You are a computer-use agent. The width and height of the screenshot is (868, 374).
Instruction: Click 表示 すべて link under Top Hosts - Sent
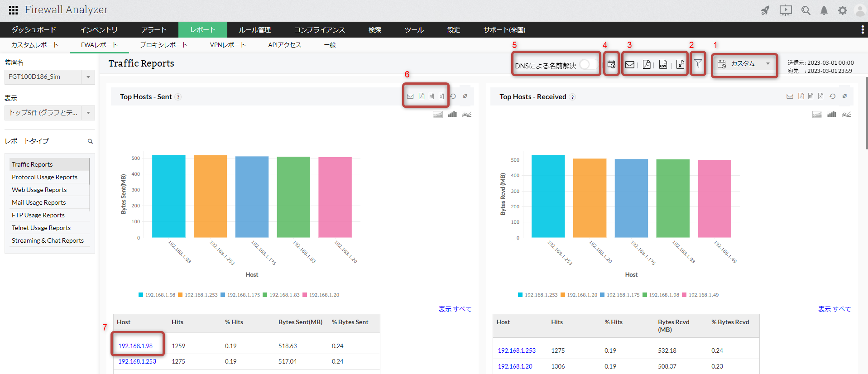click(455, 309)
